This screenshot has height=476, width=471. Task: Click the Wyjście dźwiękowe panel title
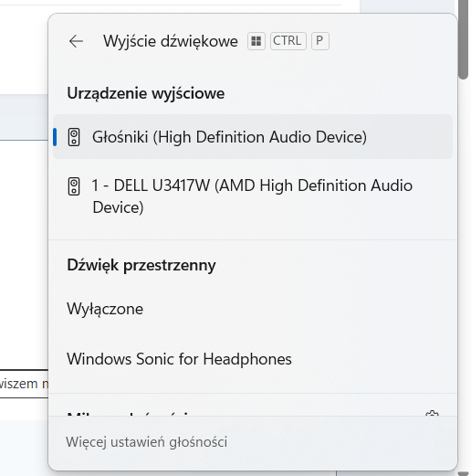point(171,41)
